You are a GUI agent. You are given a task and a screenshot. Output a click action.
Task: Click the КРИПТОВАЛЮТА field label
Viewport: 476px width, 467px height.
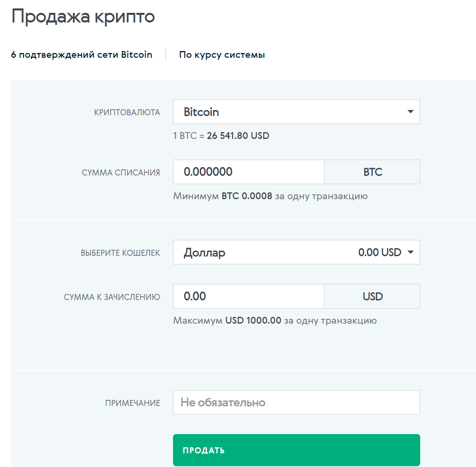coord(127,112)
